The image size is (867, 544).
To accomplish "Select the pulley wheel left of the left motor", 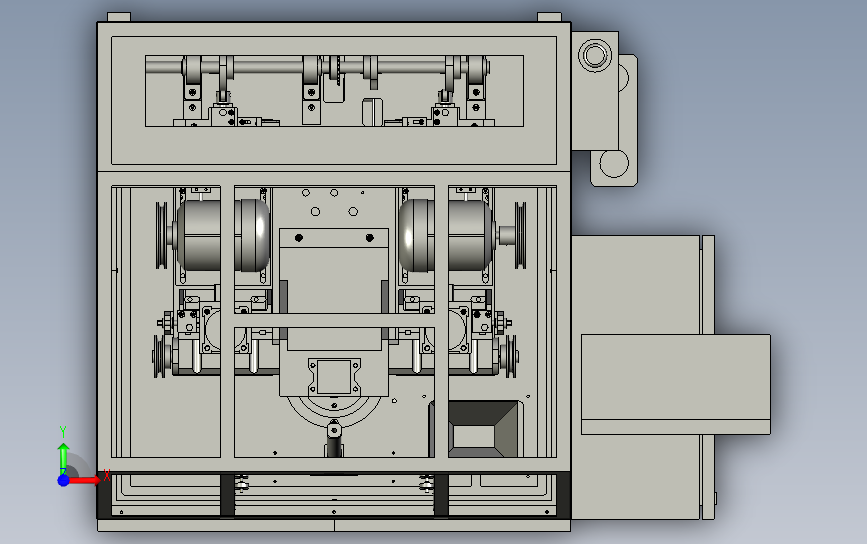I will pos(161,235).
